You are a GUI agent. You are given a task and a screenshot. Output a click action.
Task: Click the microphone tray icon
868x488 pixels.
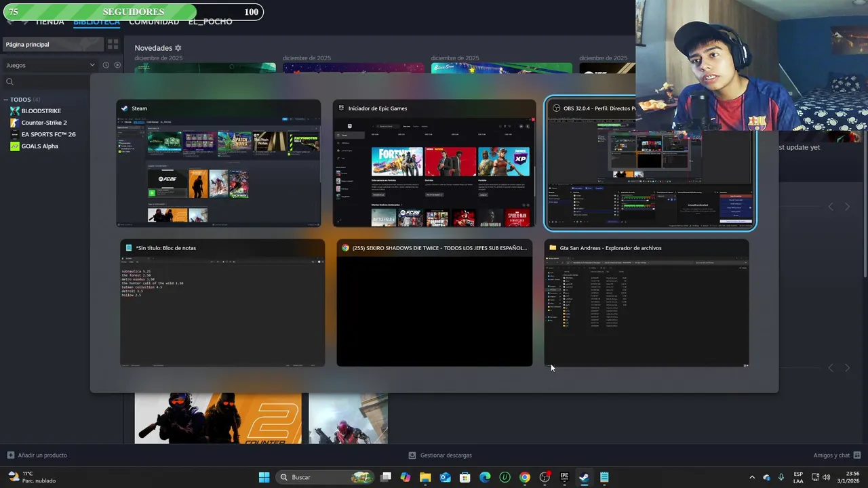[x=781, y=477]
